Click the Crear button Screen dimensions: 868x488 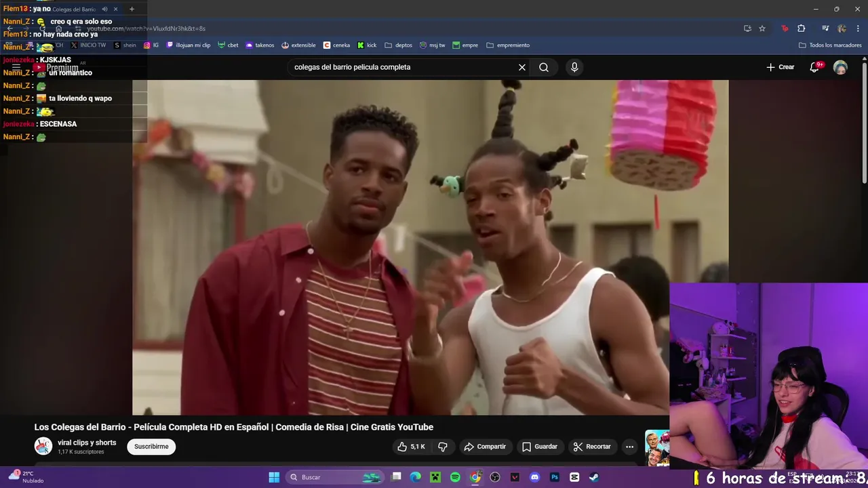coord(780,67)
